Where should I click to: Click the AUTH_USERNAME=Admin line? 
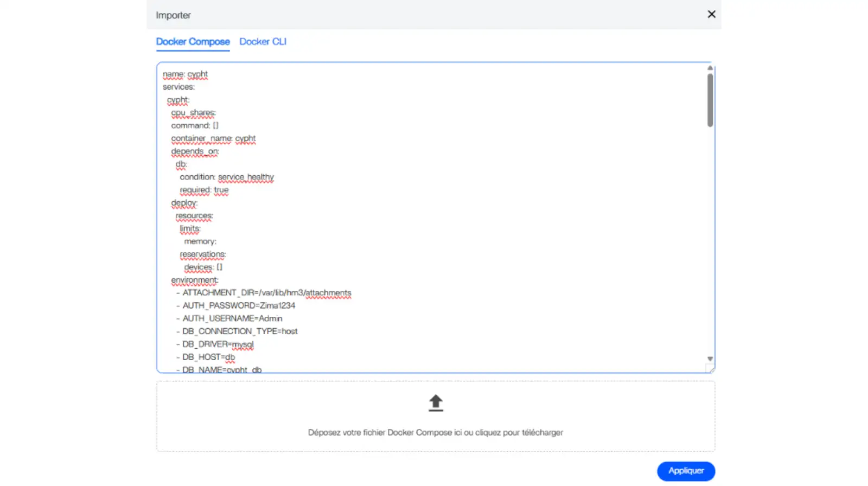(x=232, y=318)
